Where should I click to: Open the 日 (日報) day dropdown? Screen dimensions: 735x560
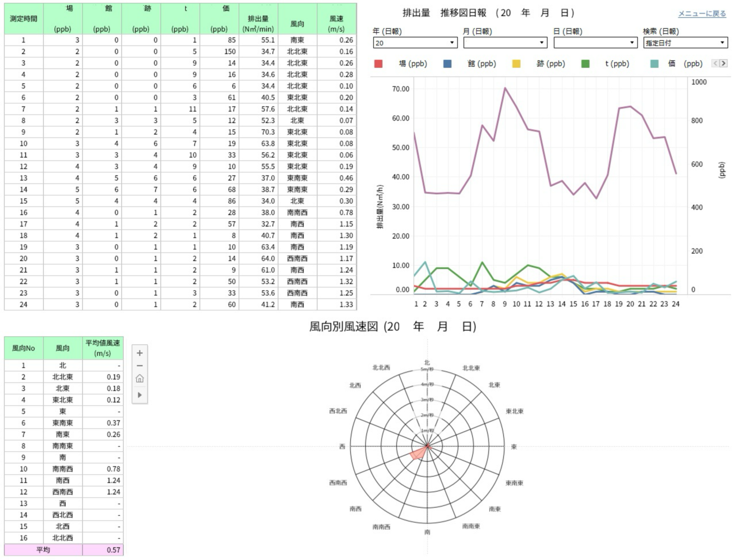point(595,43)
